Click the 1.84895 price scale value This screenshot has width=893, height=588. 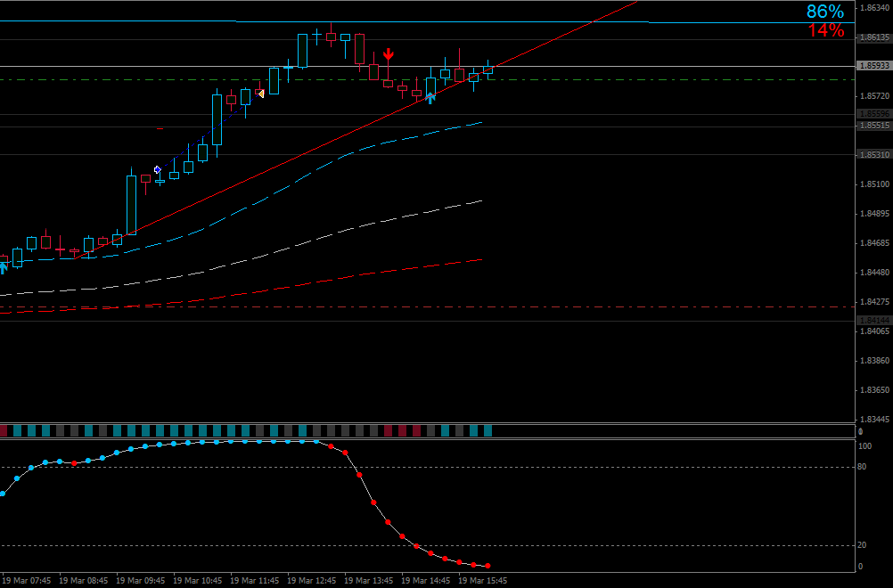pyautogui.click(x=875, y=214)
